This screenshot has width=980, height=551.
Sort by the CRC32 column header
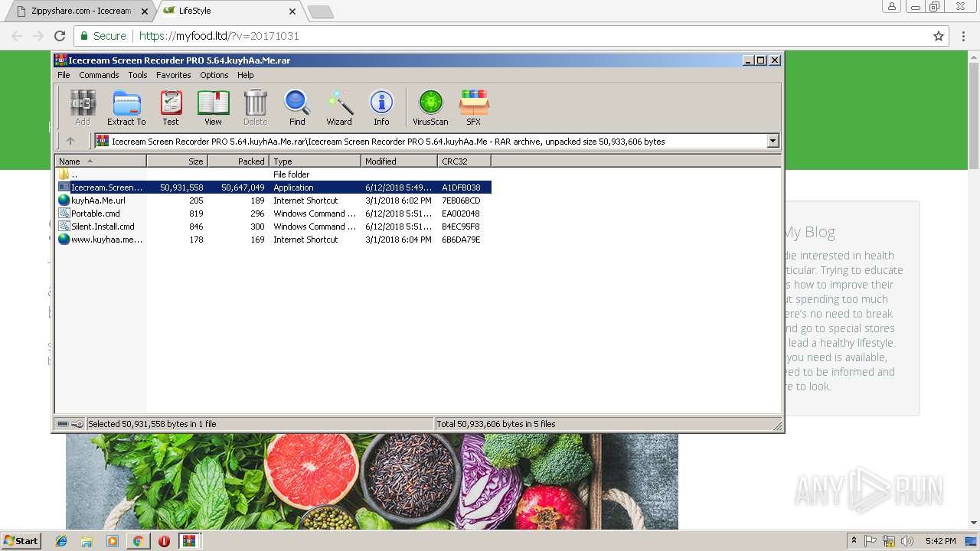[x=464, y=161]
